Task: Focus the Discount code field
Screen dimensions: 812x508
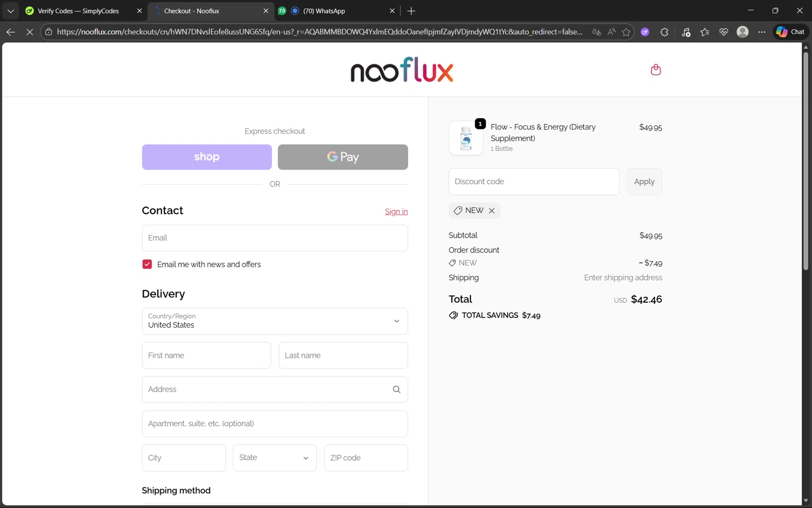Action: [x=534, y=181]
